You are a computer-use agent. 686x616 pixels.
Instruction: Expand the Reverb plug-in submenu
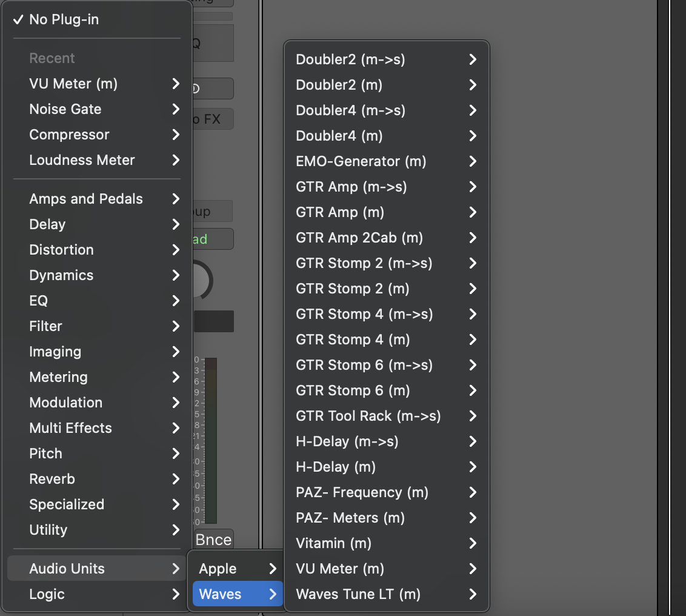pyautogui.click(x=52, y=479)
